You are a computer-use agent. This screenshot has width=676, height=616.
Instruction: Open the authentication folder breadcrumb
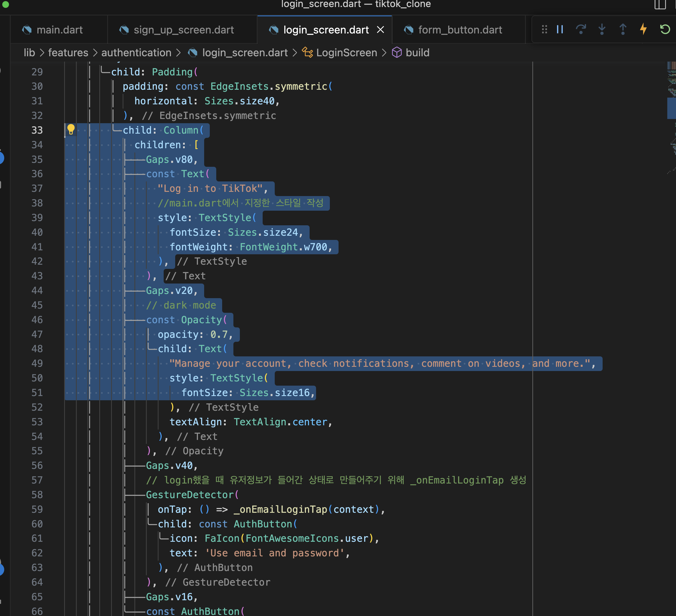(x=136, y=53)
